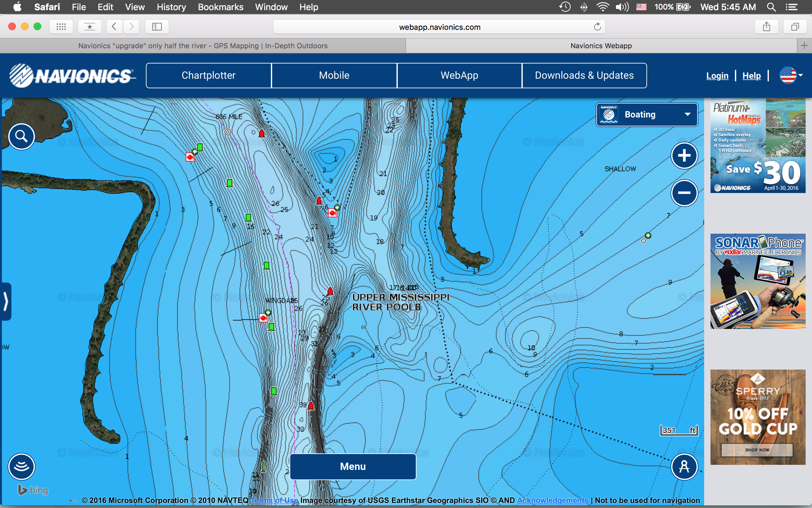Open the Apple menu
Image resolution: width=812 pixels, height=508 pixels.
(17, 7)
